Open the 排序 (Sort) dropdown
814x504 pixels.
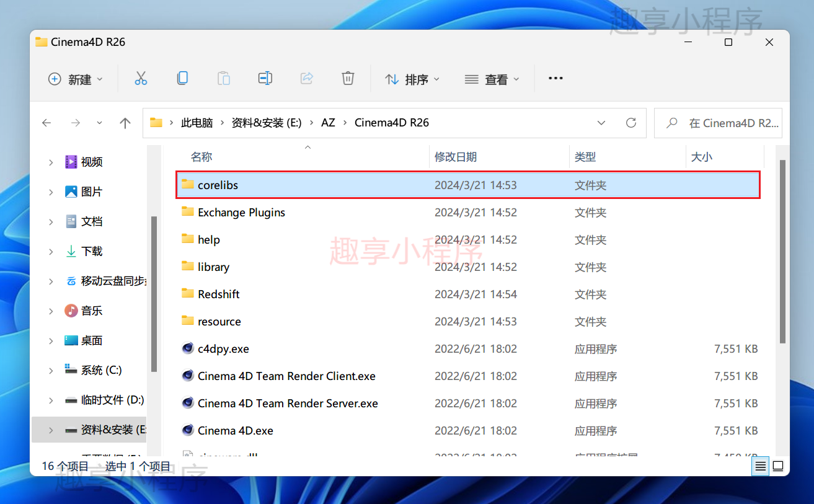coord(413,79)
